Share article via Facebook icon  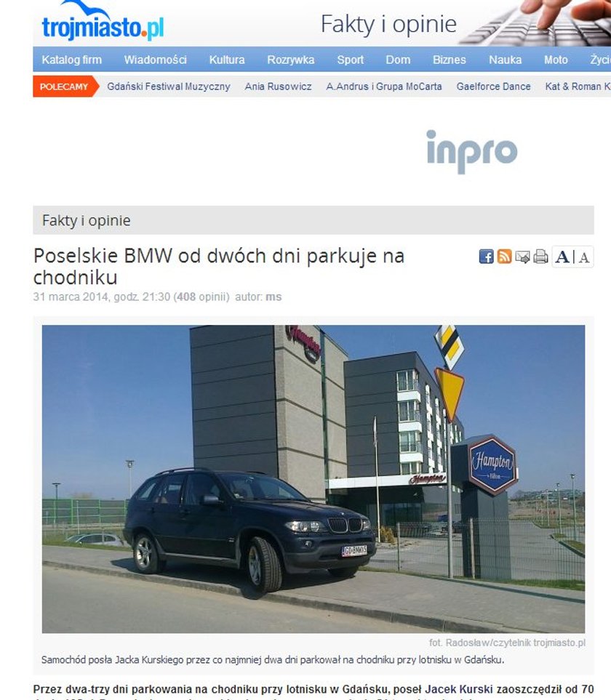tap(486, 257)
